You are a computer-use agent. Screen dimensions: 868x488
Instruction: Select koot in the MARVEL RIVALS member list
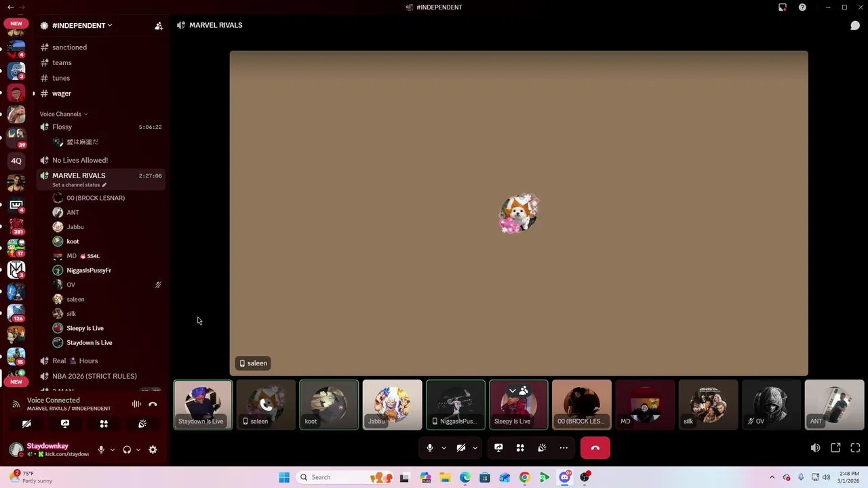click(x=108, y=241)
